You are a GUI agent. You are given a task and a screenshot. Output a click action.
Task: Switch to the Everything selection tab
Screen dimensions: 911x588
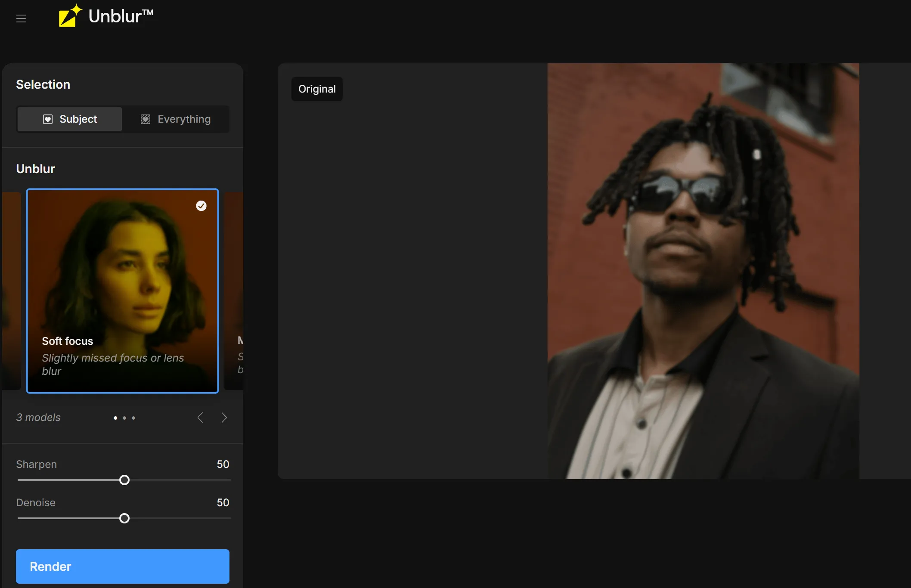click(176, 119)
